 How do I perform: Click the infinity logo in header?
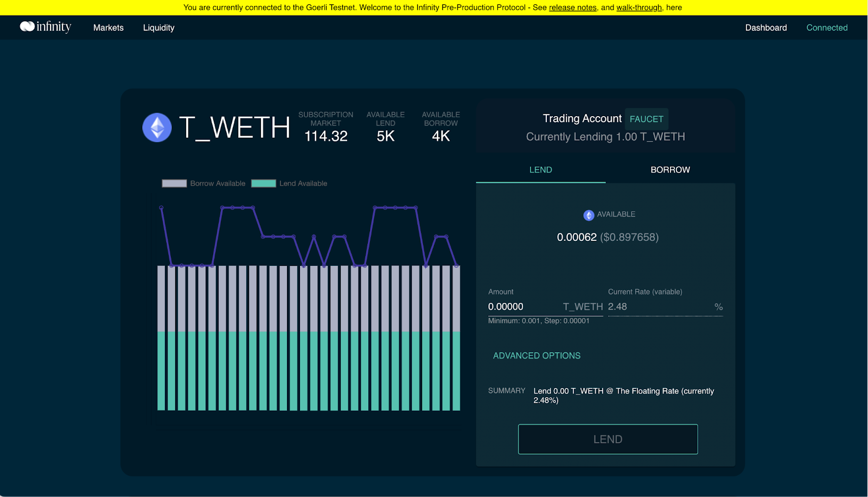pos(46,27)
